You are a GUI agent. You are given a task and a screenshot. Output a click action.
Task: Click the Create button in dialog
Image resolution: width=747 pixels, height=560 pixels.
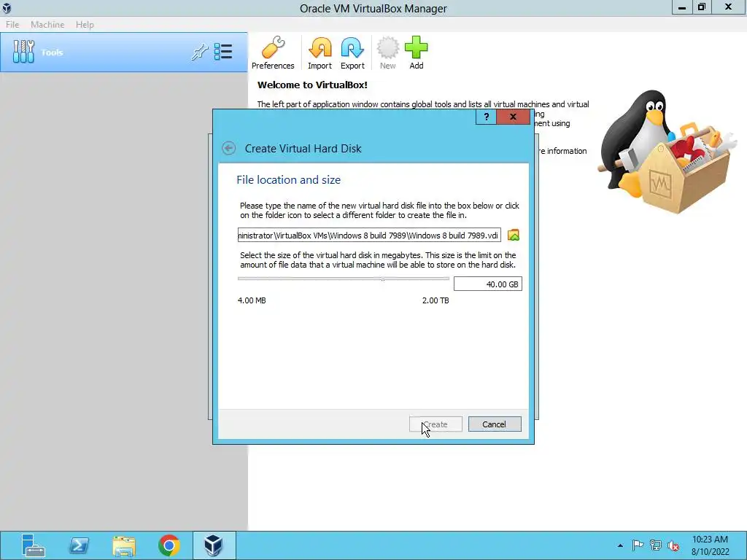[x=436, y=424]
